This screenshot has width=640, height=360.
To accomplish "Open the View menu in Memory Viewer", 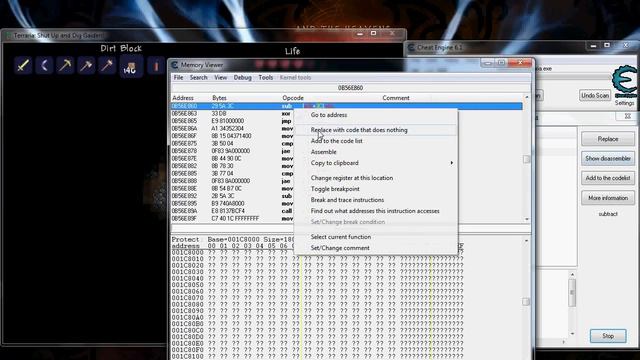I will pyautogui.click(x=220, y=78).
